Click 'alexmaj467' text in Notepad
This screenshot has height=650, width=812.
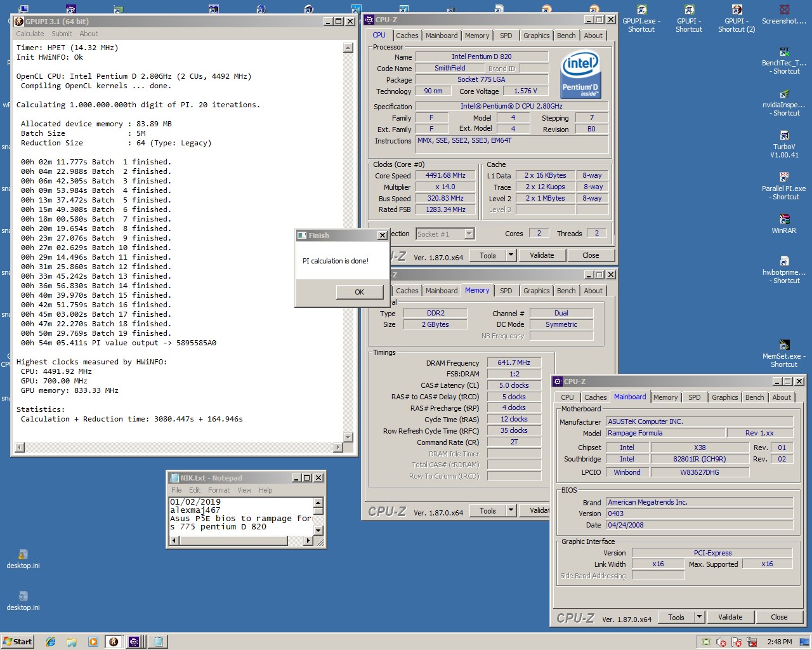pos(195,510)
